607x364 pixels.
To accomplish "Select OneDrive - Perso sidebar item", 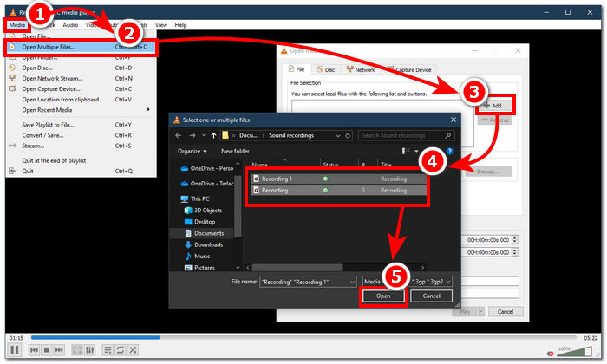I will click(207, 168).
